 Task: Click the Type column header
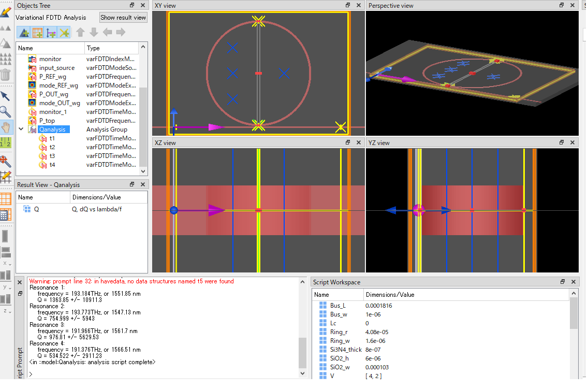click(93, 48)
